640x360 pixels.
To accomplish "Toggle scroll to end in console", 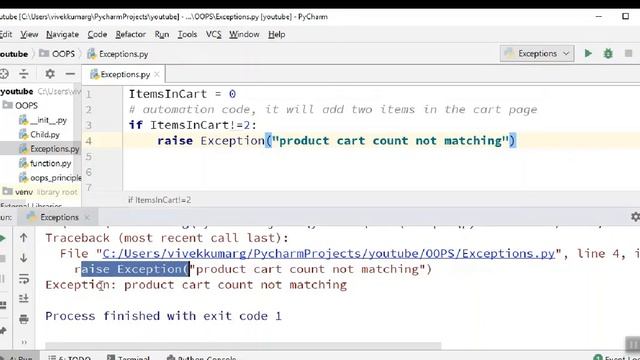I will click(24, 299).
